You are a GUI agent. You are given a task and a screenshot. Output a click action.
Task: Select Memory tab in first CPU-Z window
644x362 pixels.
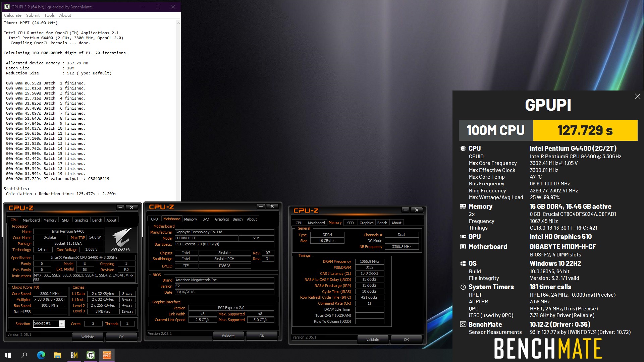[x=50, y=220]
